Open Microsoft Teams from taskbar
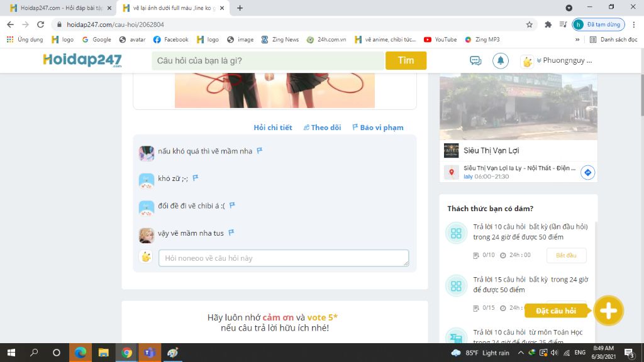Image resolution: width=644 pixels, height=362 pixels. click(150, 353)
